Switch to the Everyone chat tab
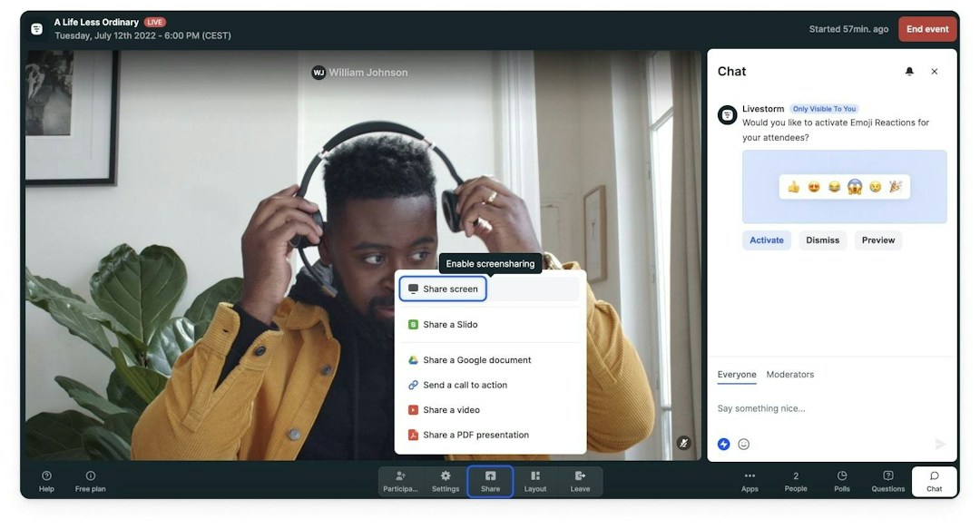The width and height of the screenshot is (980, 529). [x=737, y=375]
